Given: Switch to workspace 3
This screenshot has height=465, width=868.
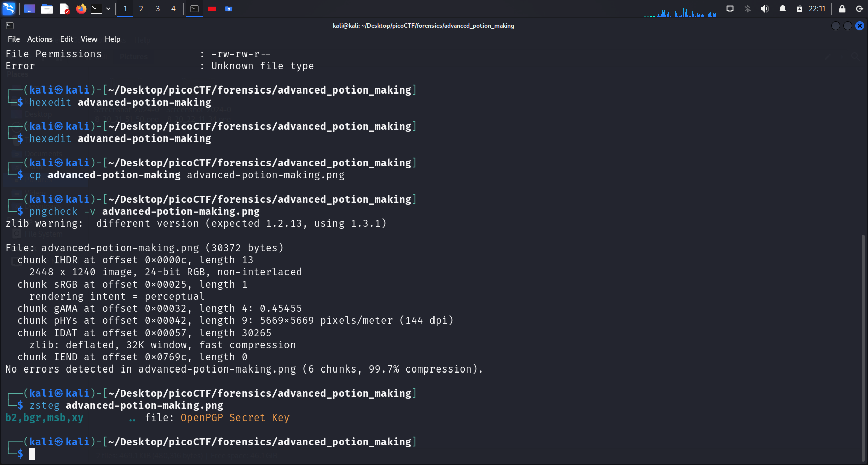Looking at the screenshot, I should pyautogui.click(x=158, y=9).
